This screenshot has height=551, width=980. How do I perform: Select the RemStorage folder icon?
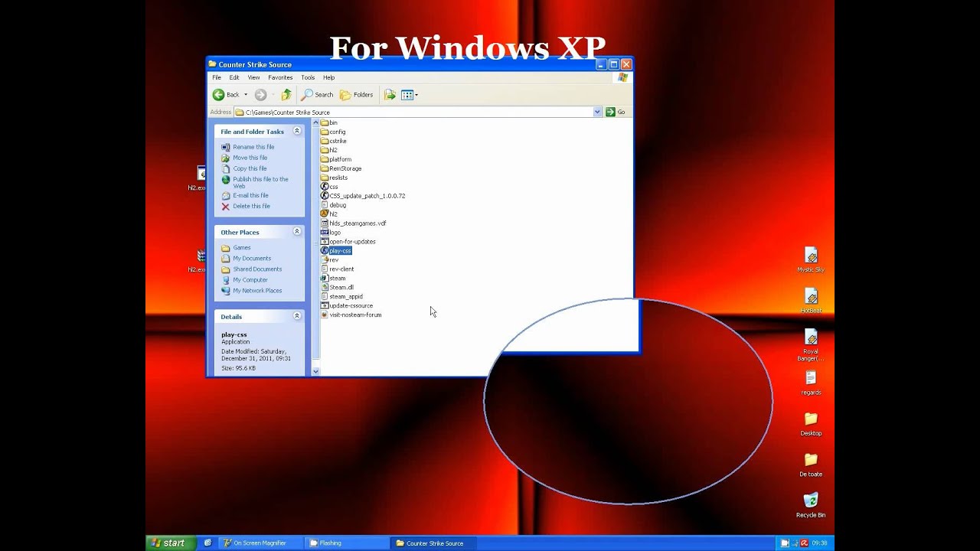click(x=324, y=168)
